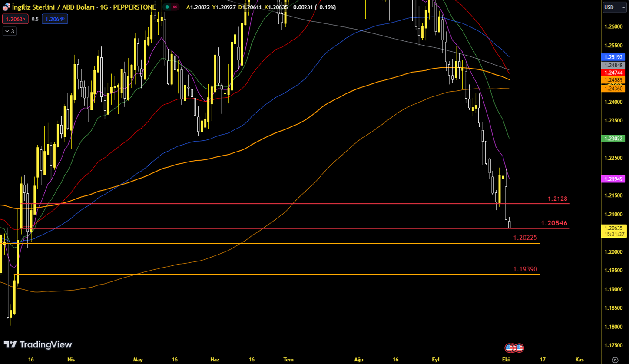
Task: Open the USD currency dropdown
Action: pos(613,7)
